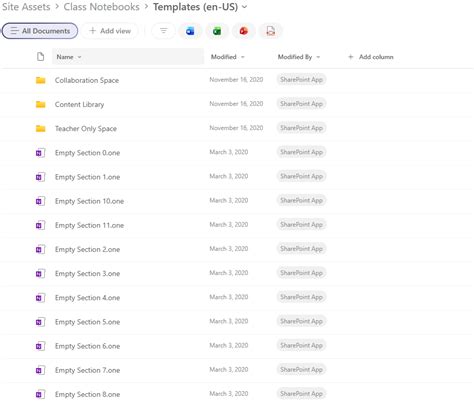The height and width of the screenshot is (403, 474).
Task: Expand the Templates (en-US) breadcrumb chevron
Action: coord(244,7)
